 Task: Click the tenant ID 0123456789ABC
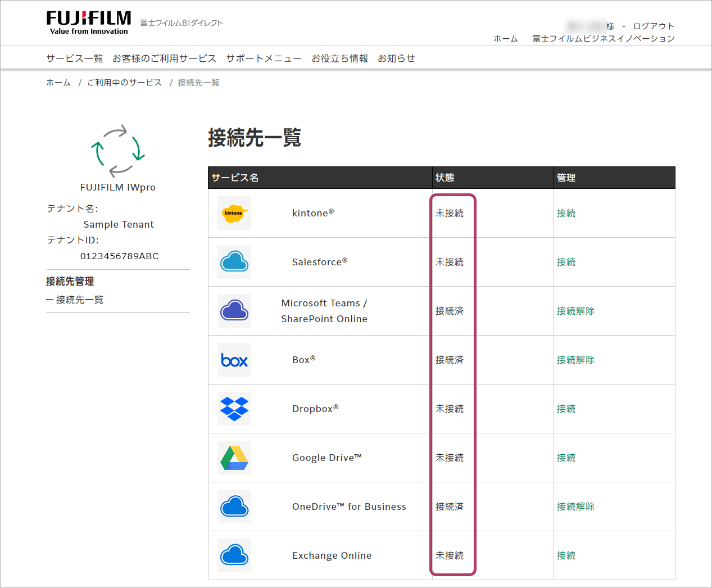pos(120,256)
